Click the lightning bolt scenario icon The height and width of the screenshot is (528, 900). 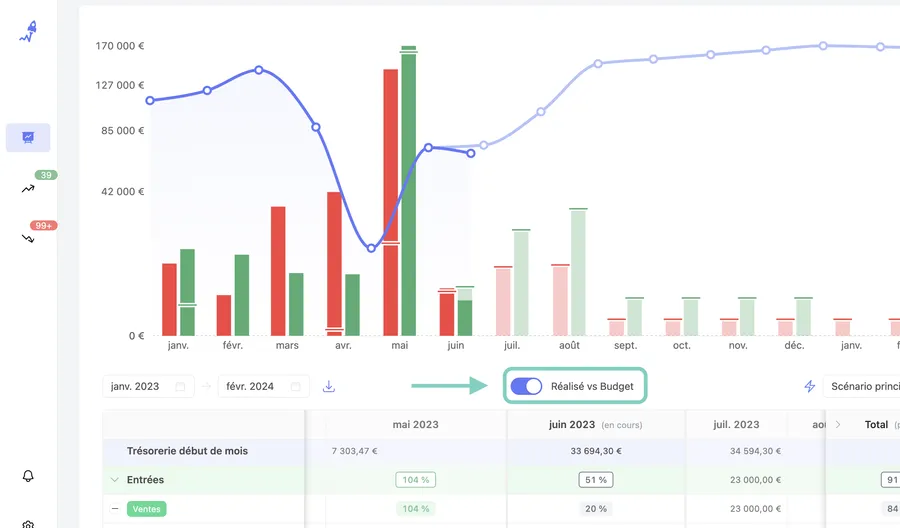coord(810,386)
